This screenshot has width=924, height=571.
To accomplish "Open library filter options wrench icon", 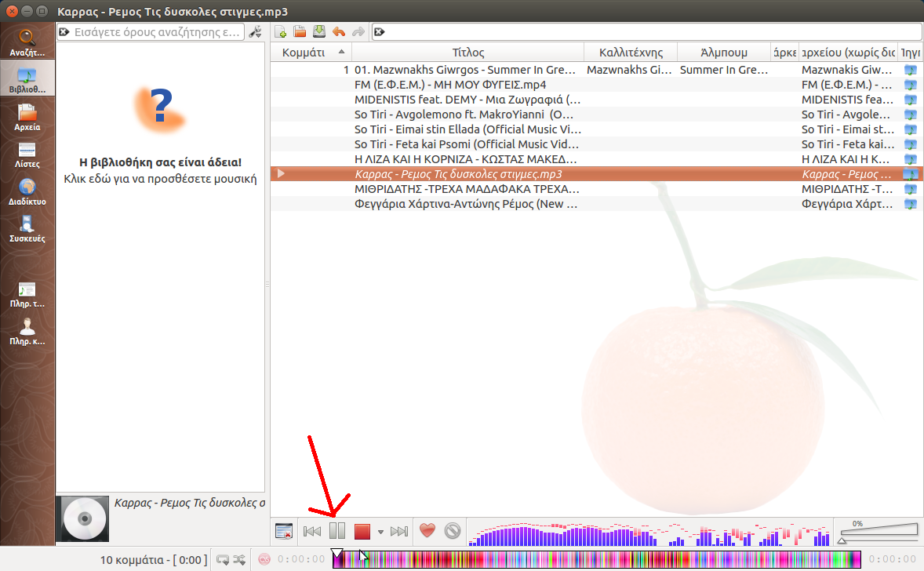I will (x=255, y=32).
